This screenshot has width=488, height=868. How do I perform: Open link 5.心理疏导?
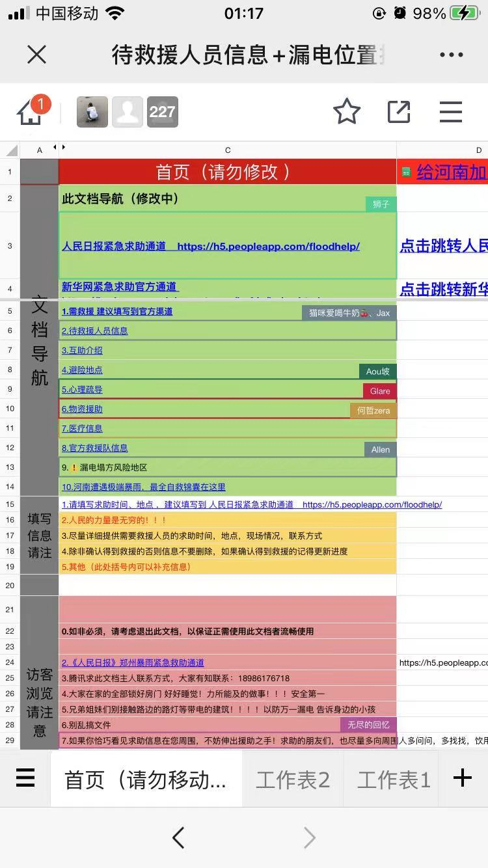82,389
